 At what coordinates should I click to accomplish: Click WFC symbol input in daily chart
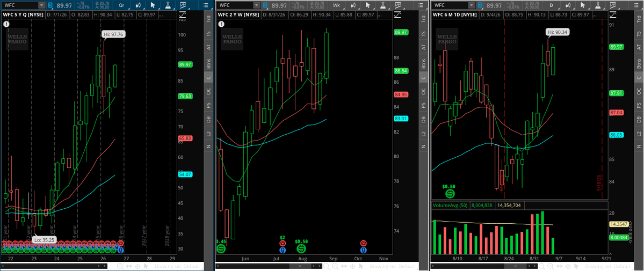[450, 5]
